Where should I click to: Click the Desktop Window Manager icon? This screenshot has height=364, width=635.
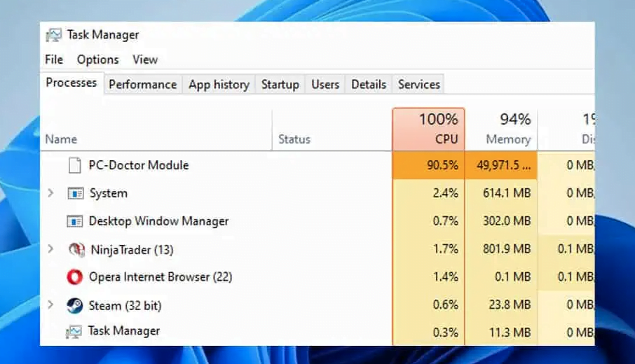pos(75,221)
